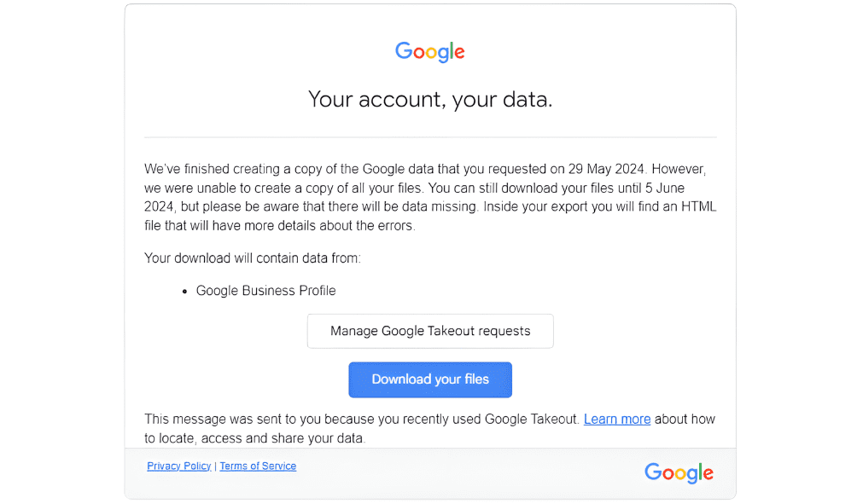Viewport: 857px width, 504px height.
Task: Select the red 'e' ending the header logo
Action: 459,54
